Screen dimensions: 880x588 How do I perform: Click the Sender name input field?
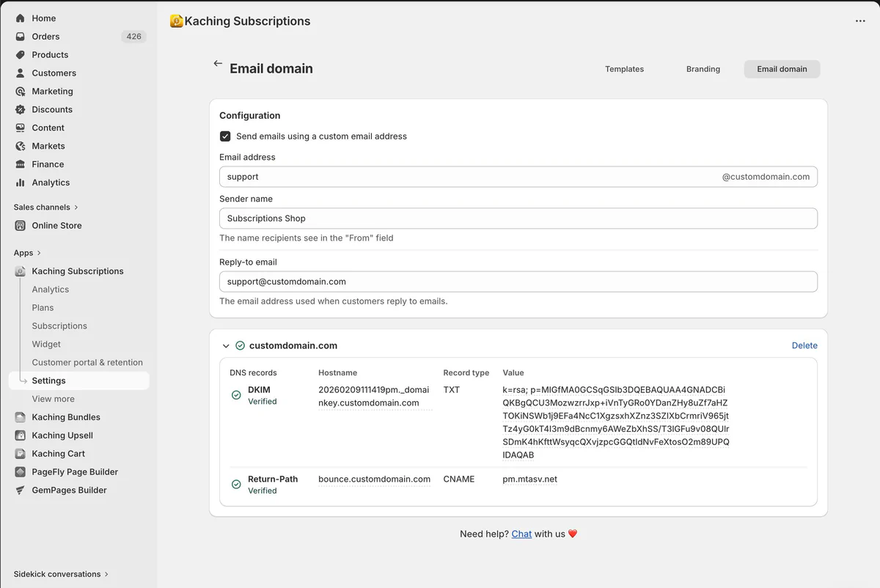[518, 218]
